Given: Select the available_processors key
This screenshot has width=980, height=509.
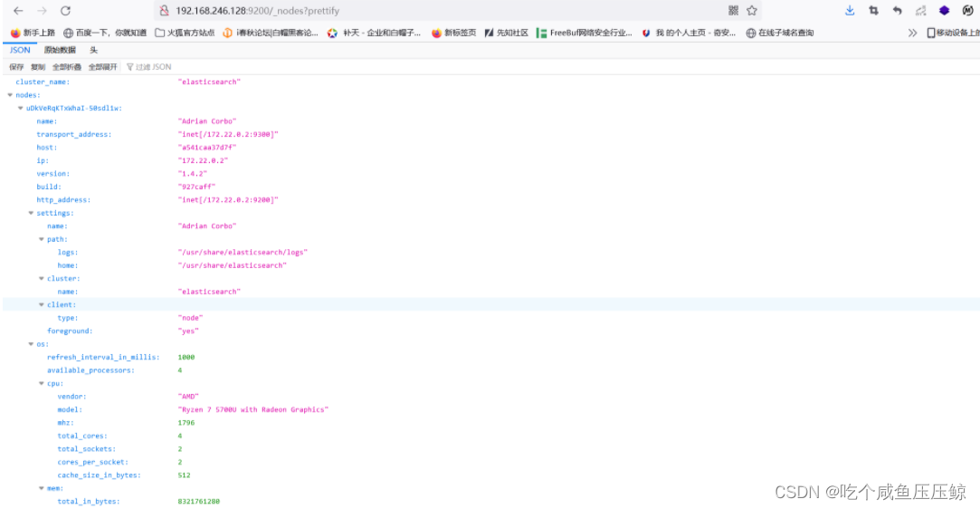Looking at the screenshot, I should tap(90, 370).
